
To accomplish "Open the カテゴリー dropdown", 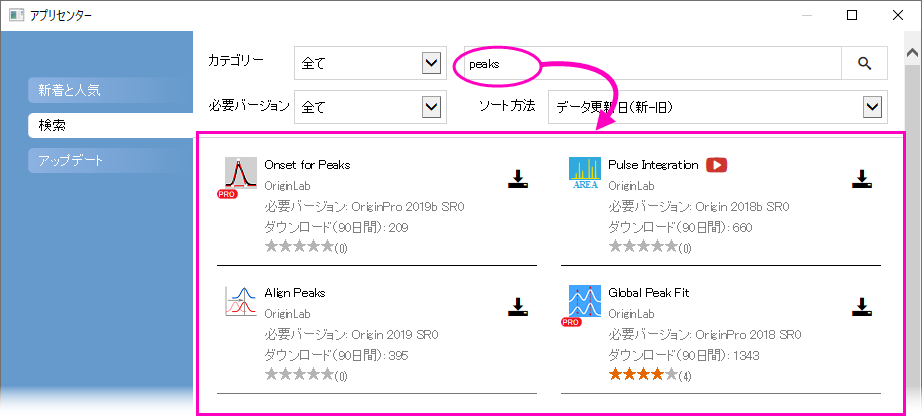I will point(370,64).
